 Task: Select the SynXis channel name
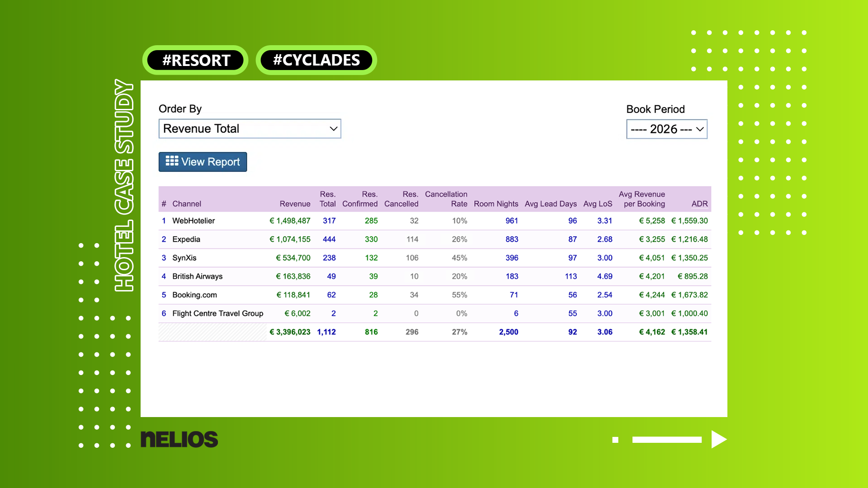point(184,258)
